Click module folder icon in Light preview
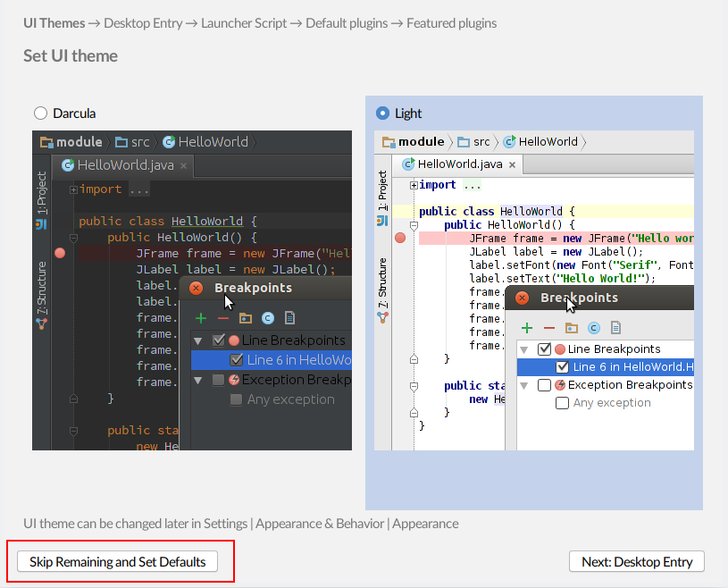The width and height of the screenshot is (728, 588). tap(389, 142)
